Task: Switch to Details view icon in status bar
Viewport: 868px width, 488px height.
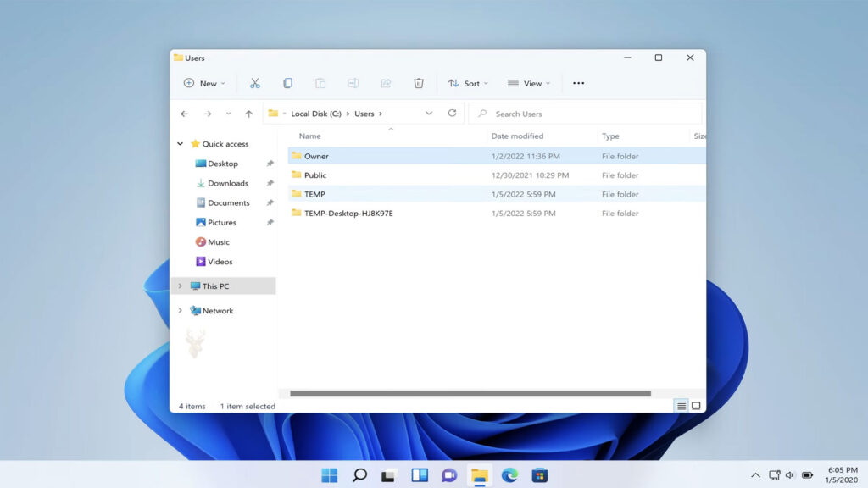Action: click(x=682, y=406)
